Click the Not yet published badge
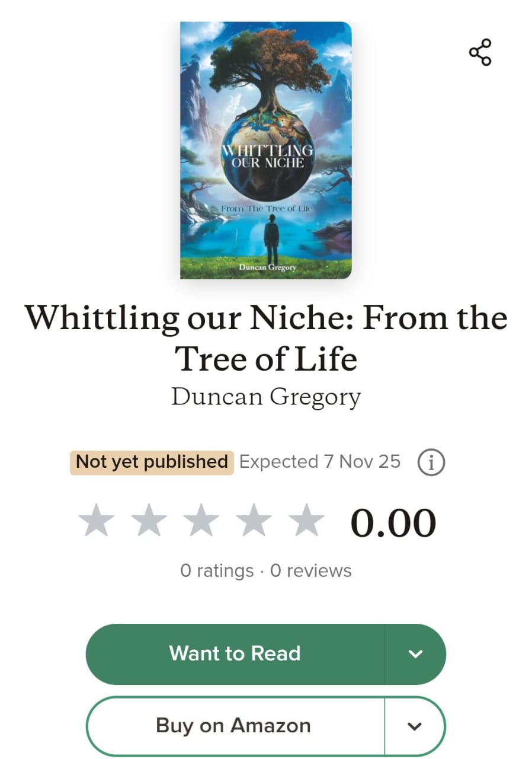Screen dimensions: 532x759 (152, 462)
